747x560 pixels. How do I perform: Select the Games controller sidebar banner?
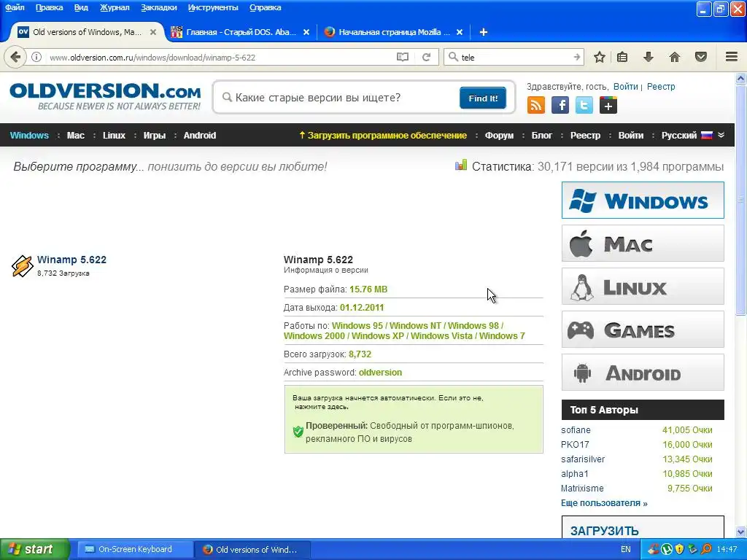coord(643,329)
